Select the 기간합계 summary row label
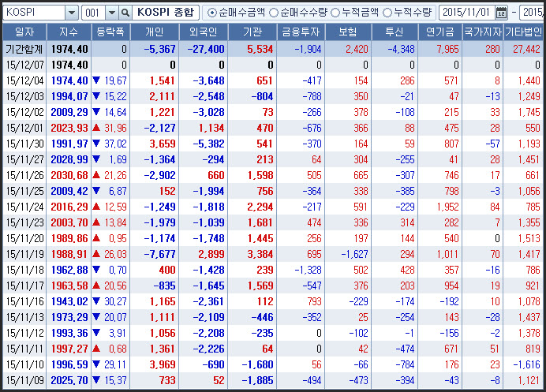Viewport: 546px width, 392px height. click(x=24, y=49)
